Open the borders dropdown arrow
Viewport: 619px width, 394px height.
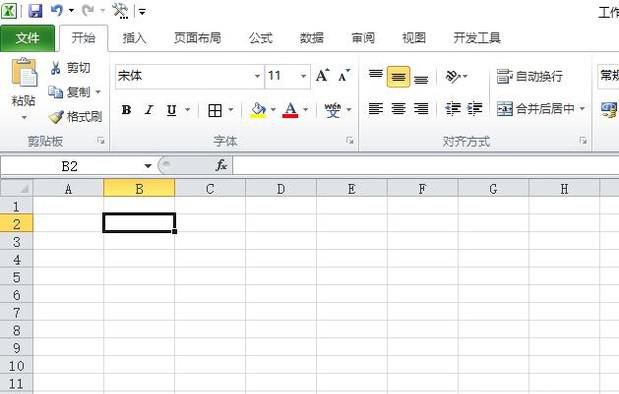231,110
